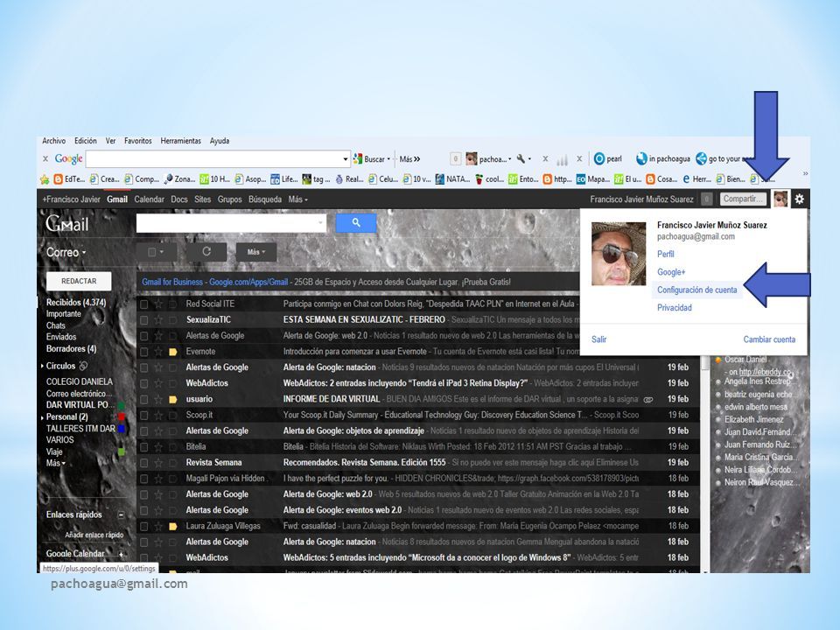The width and height of the screenshot is (840, 630).
Task: Click the Buscar icon in Google toolbar
Action: [x=358, y=159]
